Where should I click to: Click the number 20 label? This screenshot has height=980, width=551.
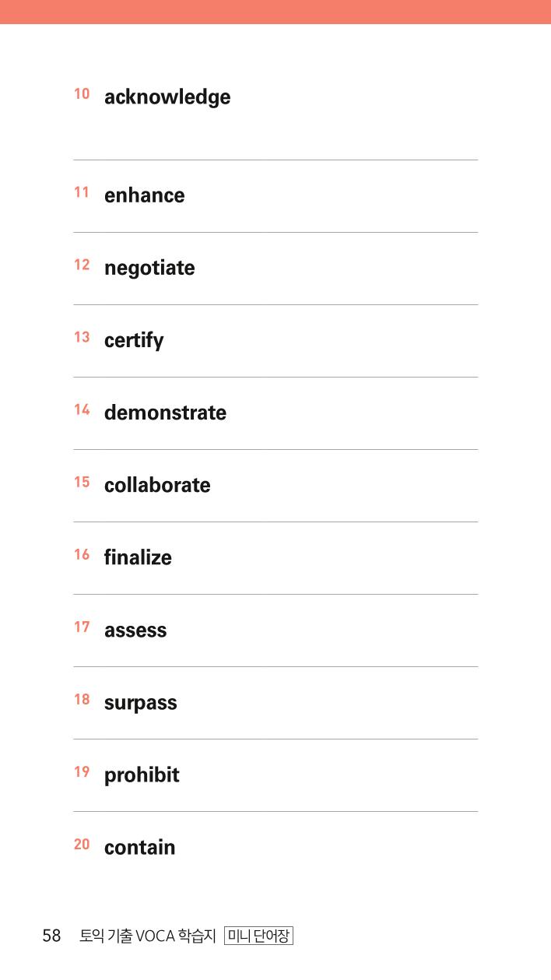pos(82,844)
